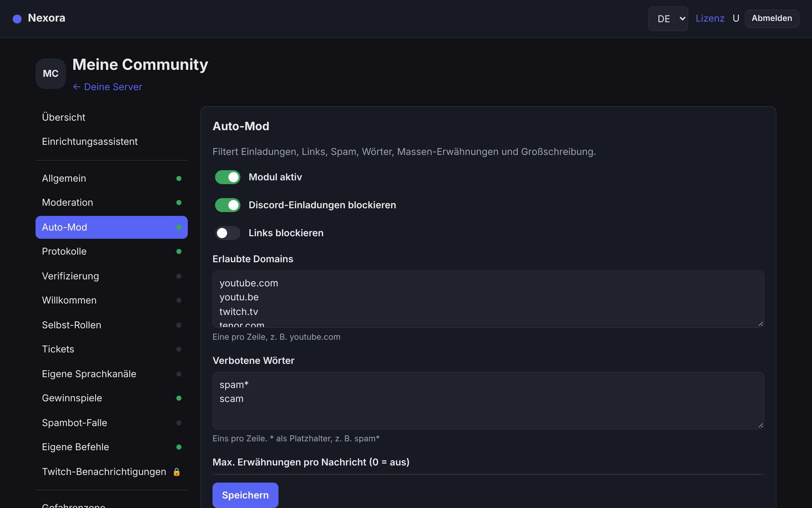812x508 pixels.
Task: Click the Abmelden button
Action: [x=772, y=18]
